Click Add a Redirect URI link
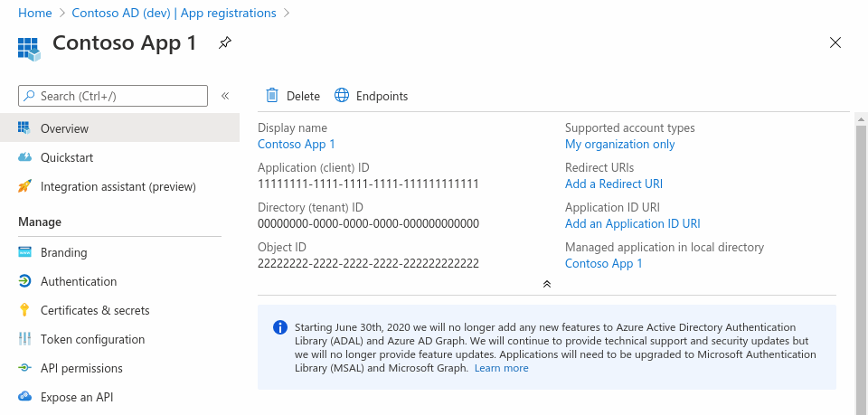This screenshot has height=415, width=868. [614, 184]
